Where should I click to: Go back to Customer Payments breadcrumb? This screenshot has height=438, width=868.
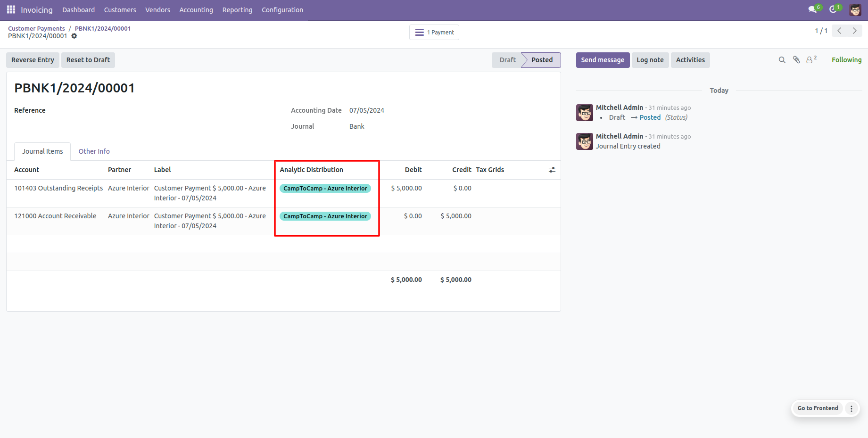coord(36,28)
